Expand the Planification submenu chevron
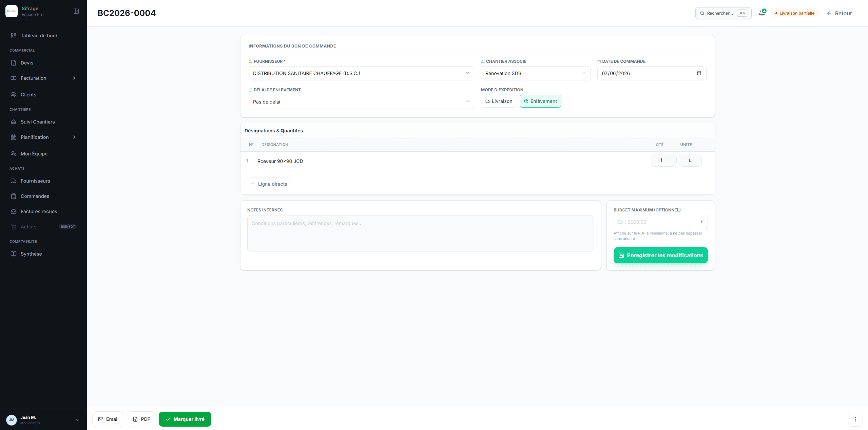The width and height of the screenshot is (868, 430). [x=74, y=137]
